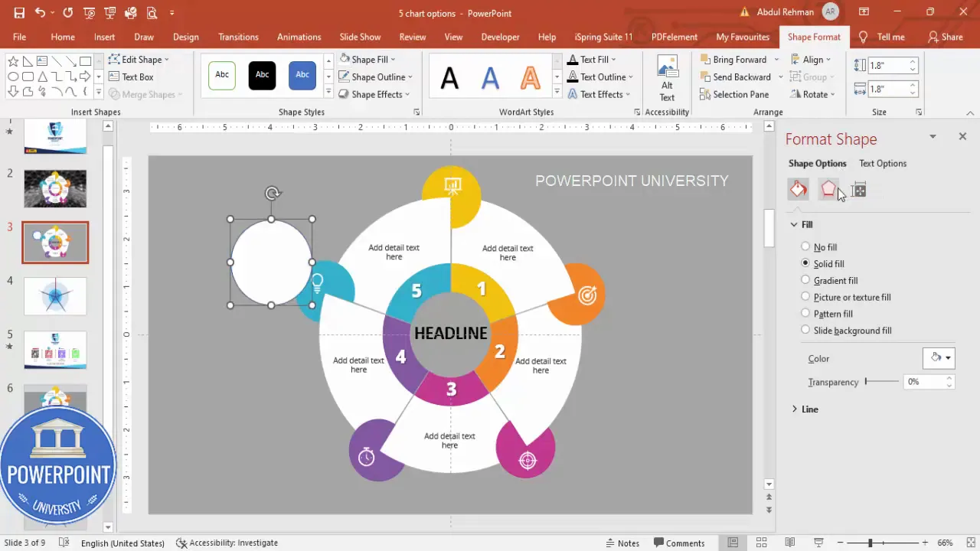This screenshot has width=980, height=551.
Task: Open the Slide Show ribbon tab
Action: tap(360, 37)
